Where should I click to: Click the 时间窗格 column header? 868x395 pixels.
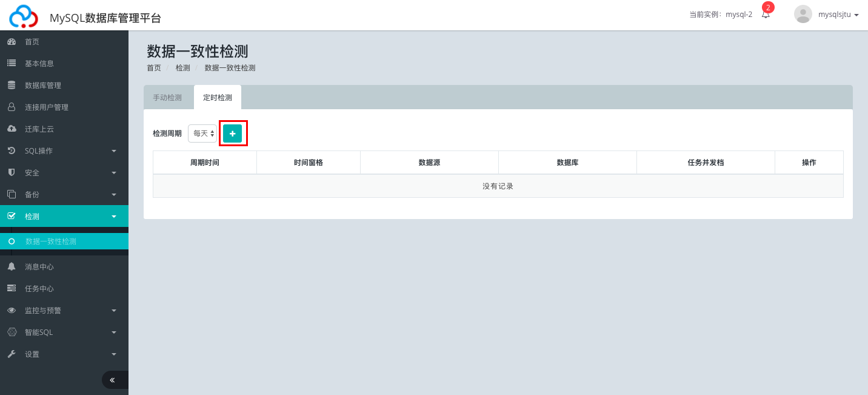click(x=309, y=163)
